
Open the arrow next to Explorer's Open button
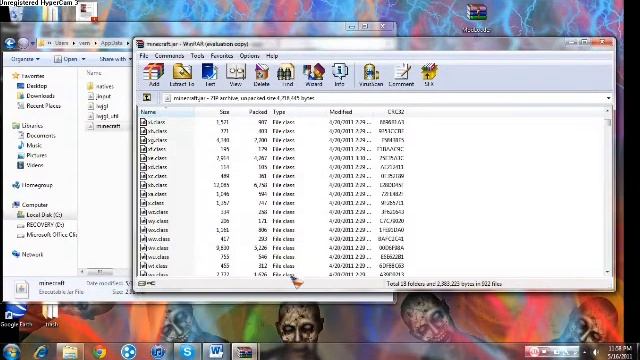(84, 59)
